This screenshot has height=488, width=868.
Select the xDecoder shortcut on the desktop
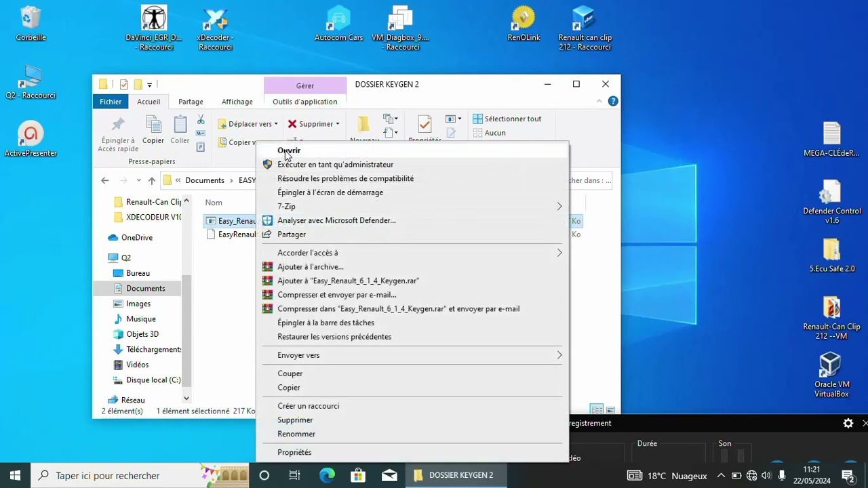click(215, 28)
